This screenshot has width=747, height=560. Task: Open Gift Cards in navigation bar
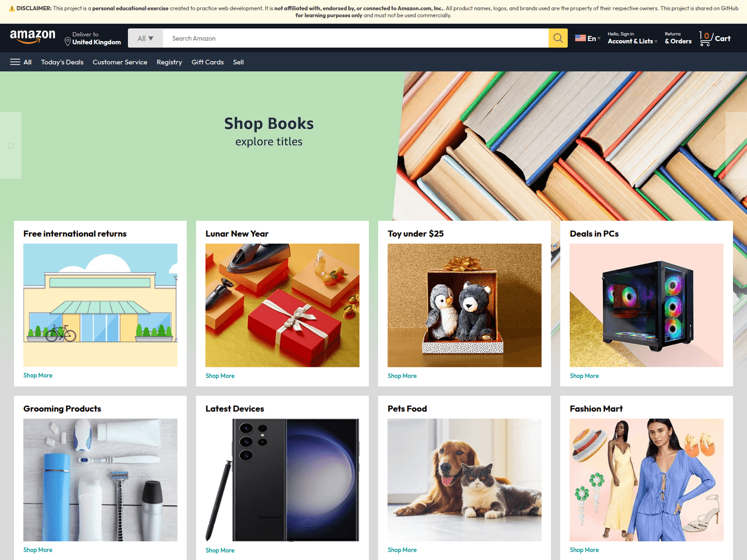207,62
